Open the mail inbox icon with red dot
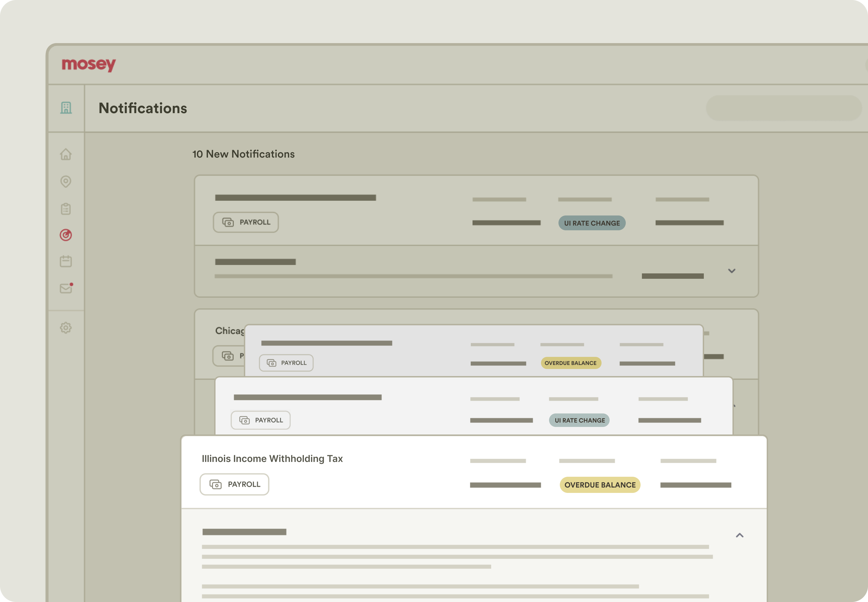This screenshot has width=868, height=602. point(66,288)
